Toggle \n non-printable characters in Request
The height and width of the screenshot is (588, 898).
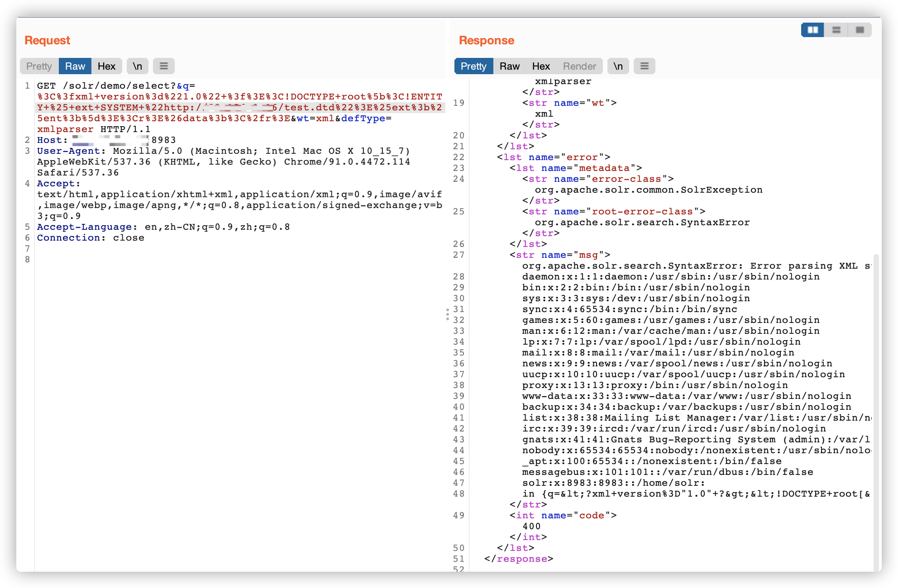[138, 66]
